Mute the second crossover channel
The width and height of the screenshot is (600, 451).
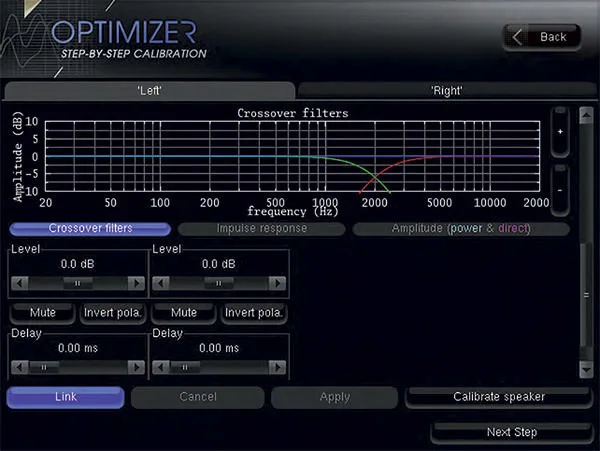pyautogui.click(x=184, y=313)
